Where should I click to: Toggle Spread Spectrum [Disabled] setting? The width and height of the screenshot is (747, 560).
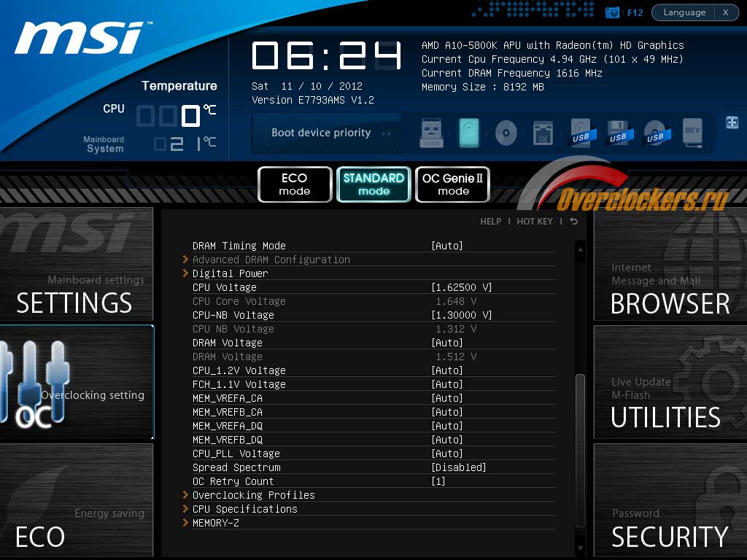click(x=458, y=467)
